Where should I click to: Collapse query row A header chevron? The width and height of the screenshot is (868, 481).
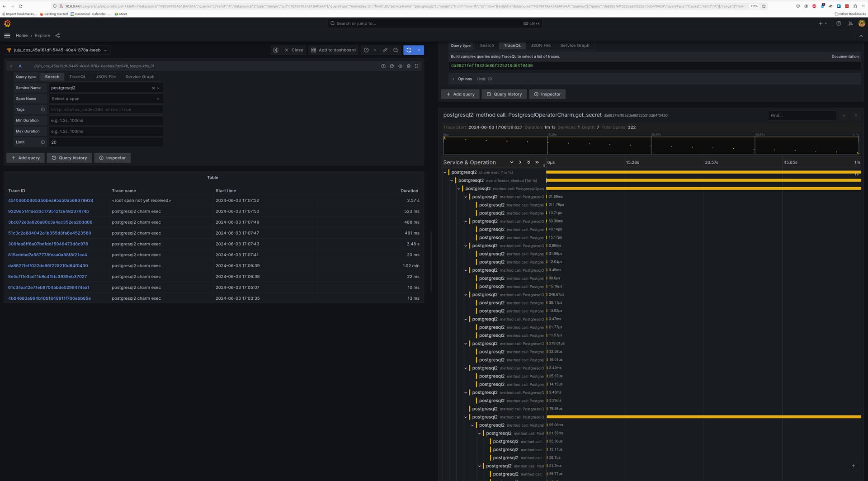11,66
